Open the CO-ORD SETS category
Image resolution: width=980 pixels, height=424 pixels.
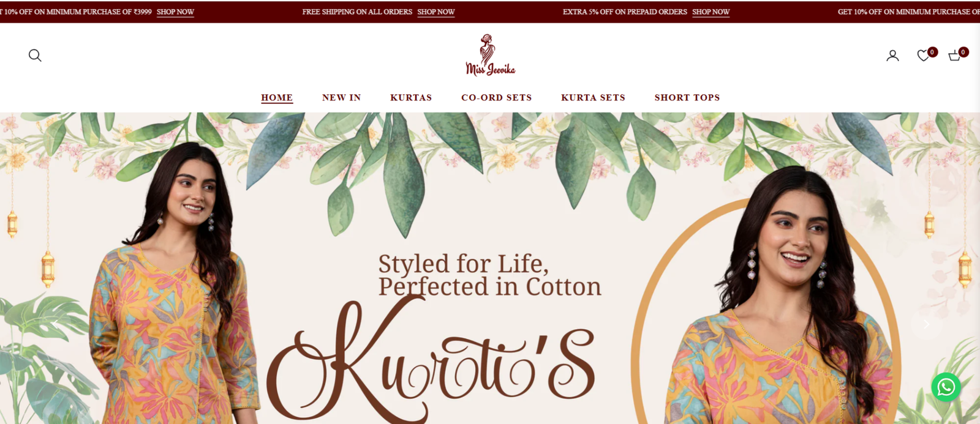(x=497, y=97)
